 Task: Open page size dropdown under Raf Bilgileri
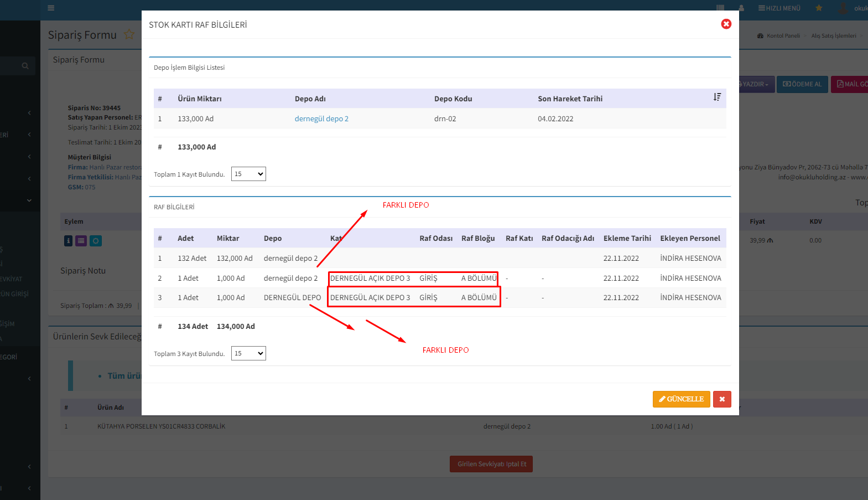248,353
